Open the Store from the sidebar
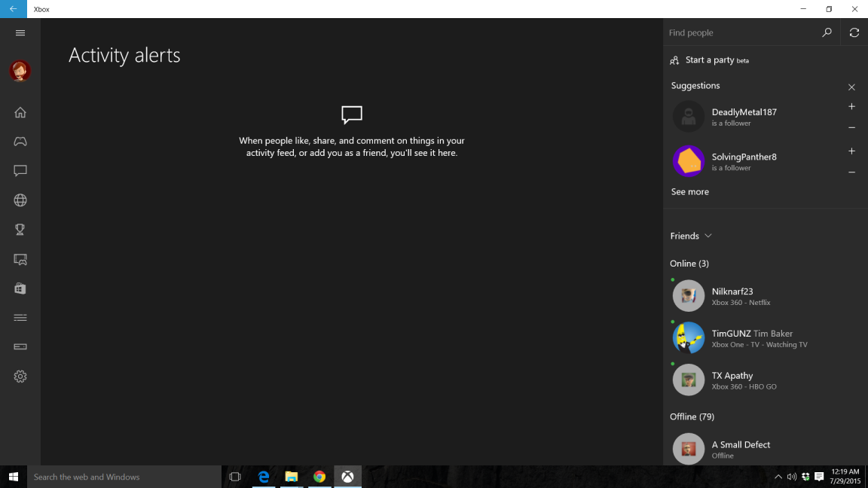This screenshot has height=488, width=868. pos(20,288)
